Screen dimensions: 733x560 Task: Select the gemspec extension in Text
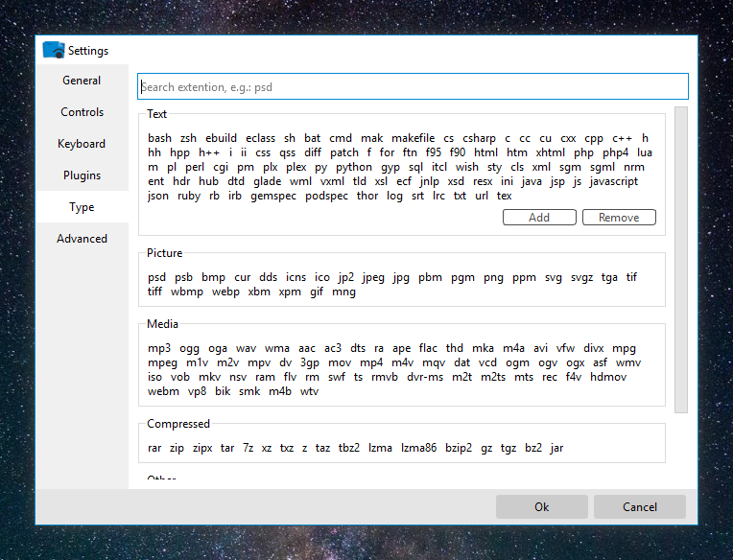click(x=273, y=197)
